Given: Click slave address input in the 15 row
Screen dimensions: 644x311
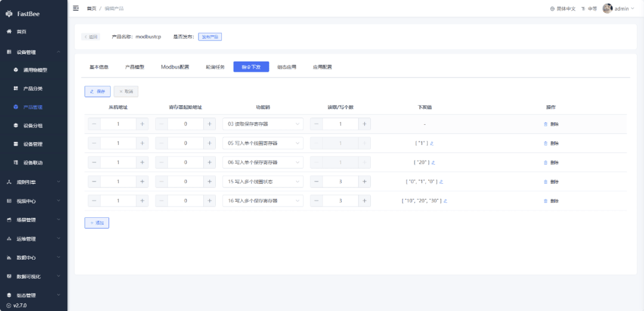Looking at the screenshot, I should (118, 181).
